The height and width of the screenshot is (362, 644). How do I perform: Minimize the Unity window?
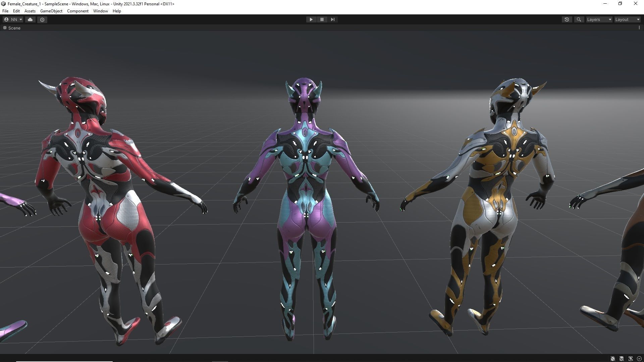(605, 4)
